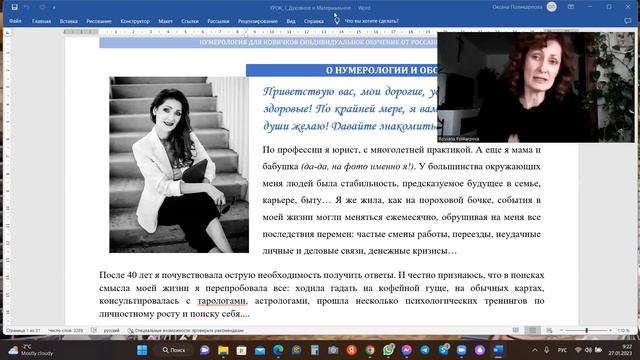This screenshot has width=640, height=360.
Task: Click the user account avatar circle
Action: point(552,7)
